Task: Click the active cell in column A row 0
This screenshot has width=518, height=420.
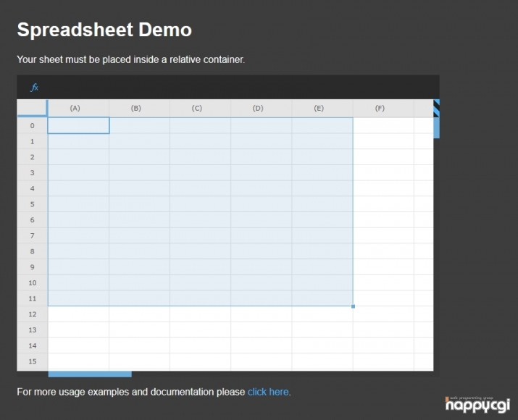Action: [79, 125]
